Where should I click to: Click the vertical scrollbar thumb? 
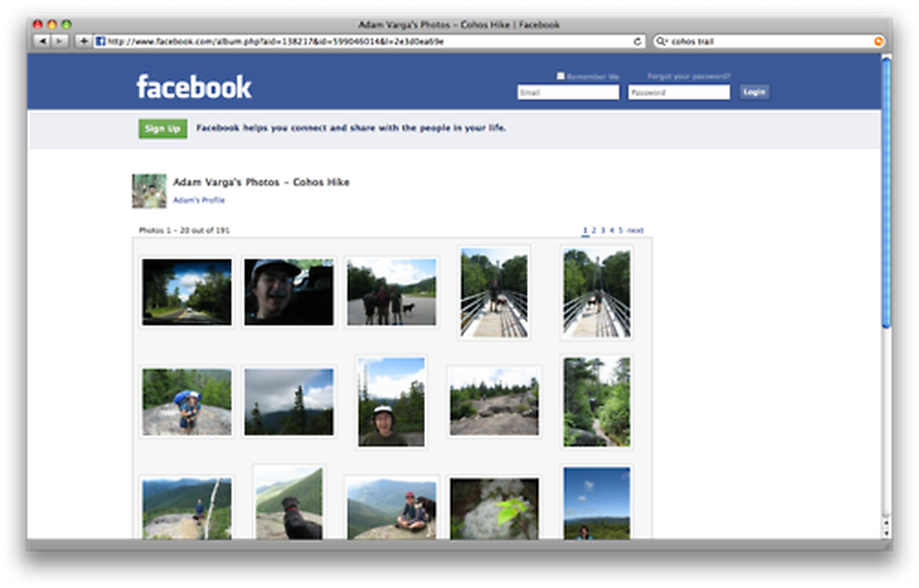pyautogui.click(x=886, y=192)
